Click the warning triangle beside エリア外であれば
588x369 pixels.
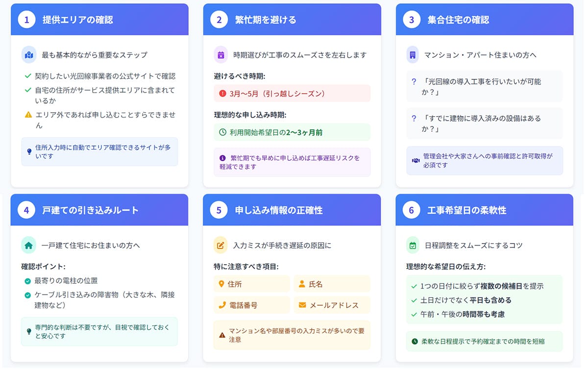28,115
